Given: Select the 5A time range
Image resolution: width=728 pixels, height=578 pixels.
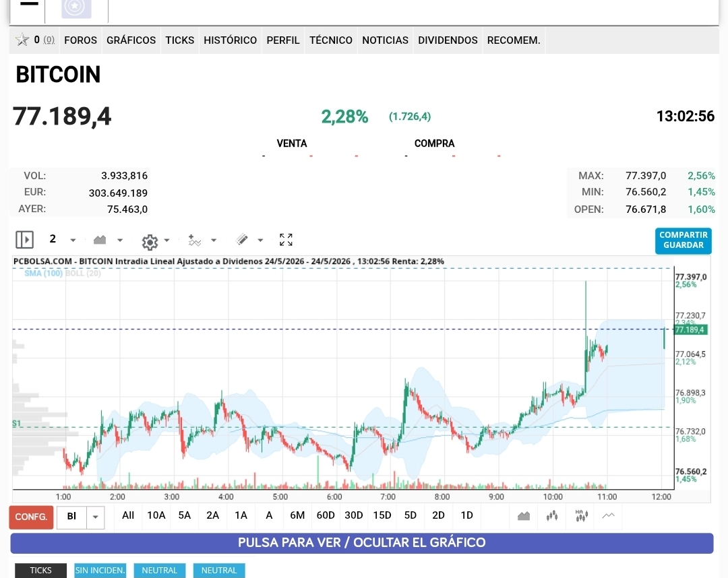Looking at the screenshot, I should click(184, 515).
